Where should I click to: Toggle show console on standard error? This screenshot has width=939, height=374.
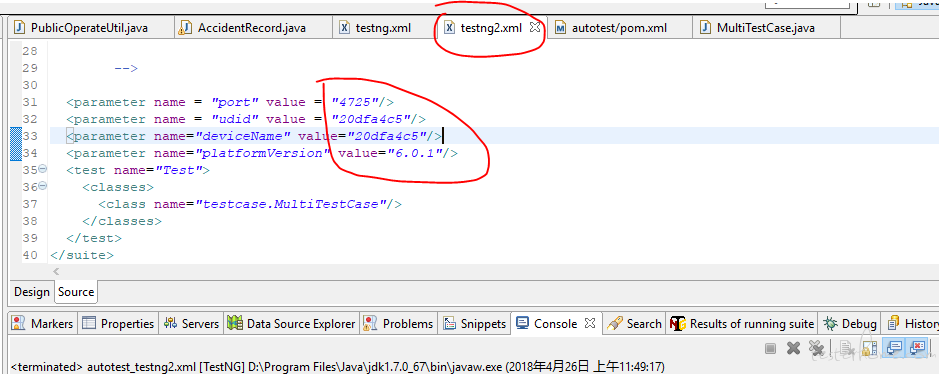click(917, 348)
